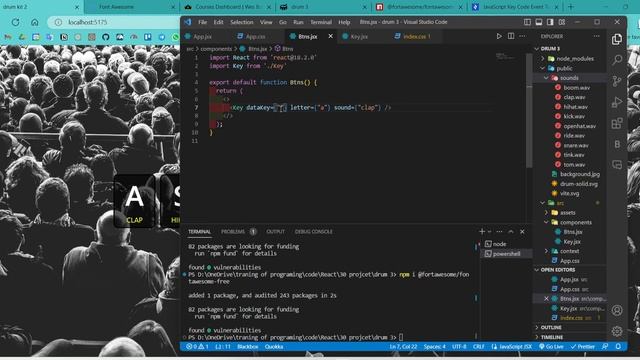
Task: Toggle the Panel layout icon in the title bar
Action: (539, 22)
